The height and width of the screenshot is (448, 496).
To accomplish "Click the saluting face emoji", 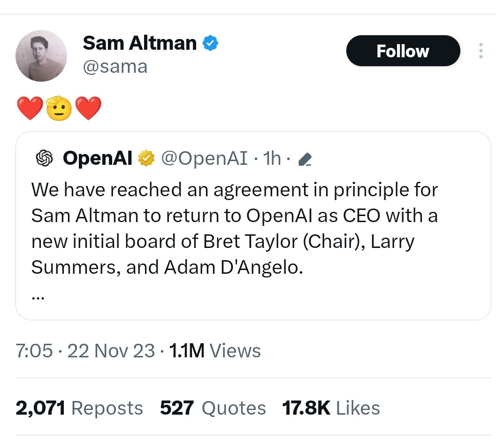I will 59,108.
